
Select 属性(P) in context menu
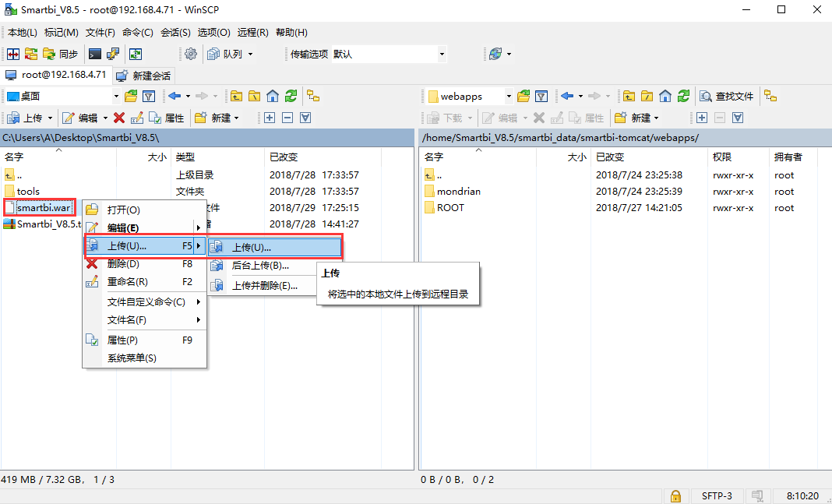pyautogui.click(x=144, y=340)
